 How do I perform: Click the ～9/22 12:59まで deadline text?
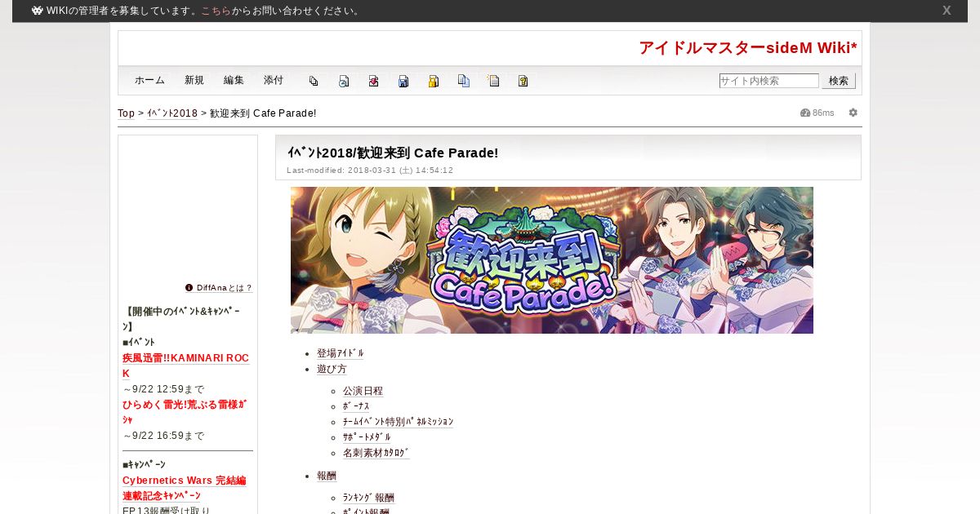click(x=163, y=389)
